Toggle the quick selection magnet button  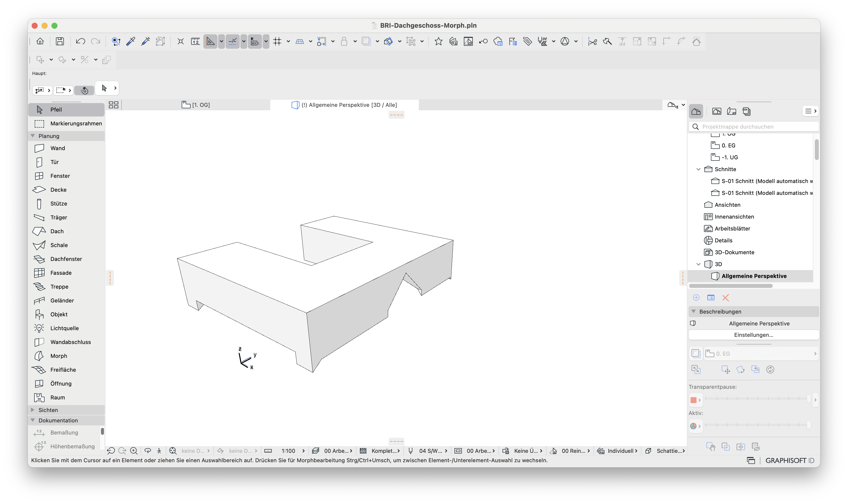85,90
